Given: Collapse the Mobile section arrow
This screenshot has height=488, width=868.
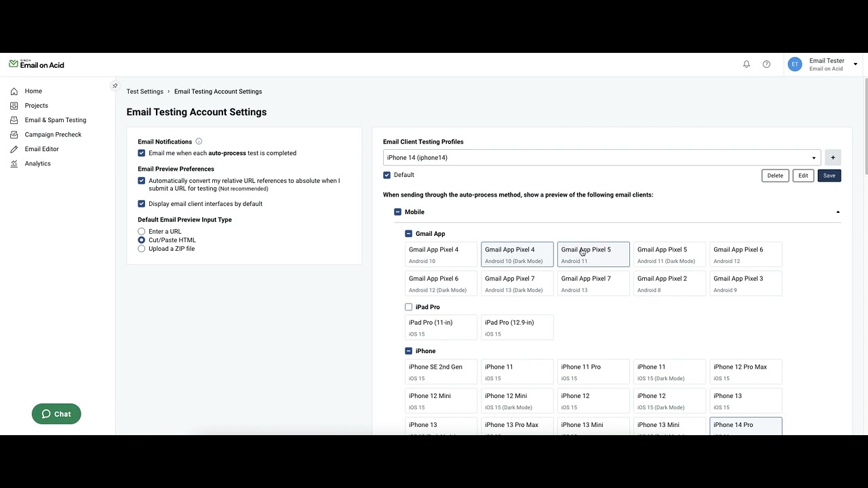Looking at the screenshot, I should pyautogui.click(x=837, y=212).
